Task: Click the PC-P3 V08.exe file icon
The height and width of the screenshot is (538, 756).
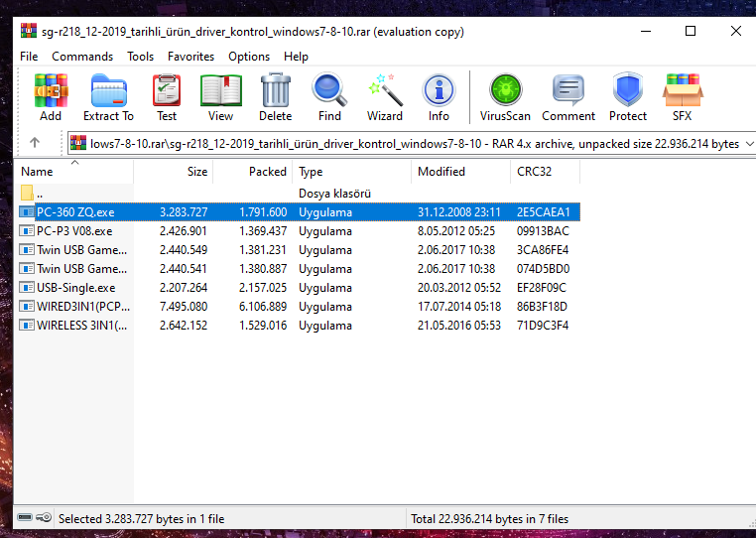Action: [x=27, y=230]
